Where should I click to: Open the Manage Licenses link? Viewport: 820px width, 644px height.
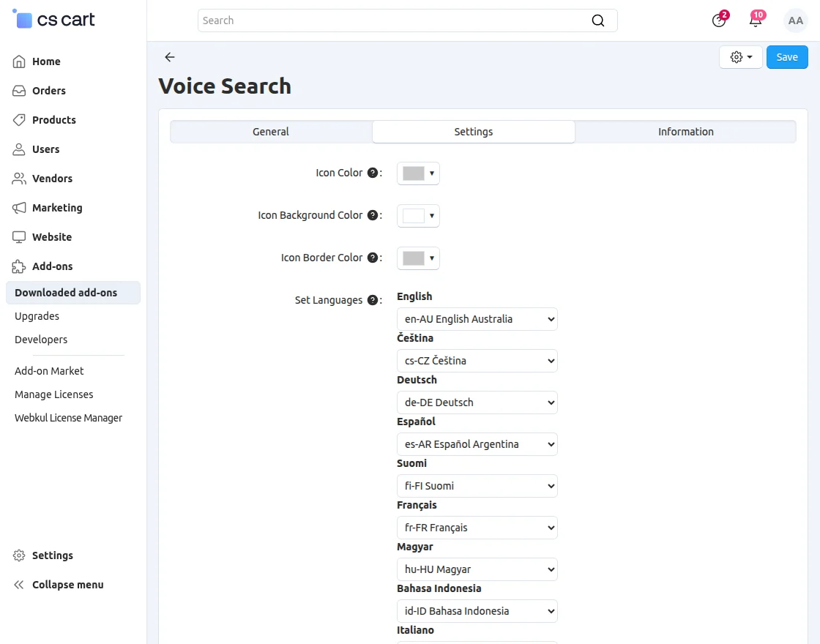point(54,394)
